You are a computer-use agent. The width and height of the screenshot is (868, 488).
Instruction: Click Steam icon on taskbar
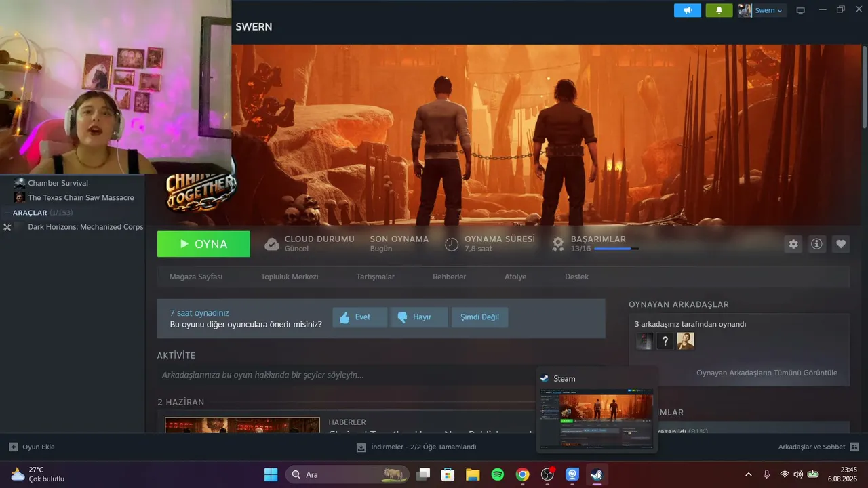(x=597, y=474)
